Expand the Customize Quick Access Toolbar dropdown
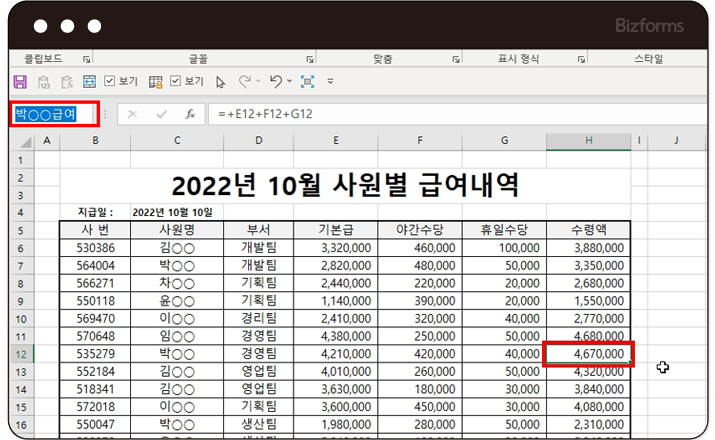 (x=331, y=81)
